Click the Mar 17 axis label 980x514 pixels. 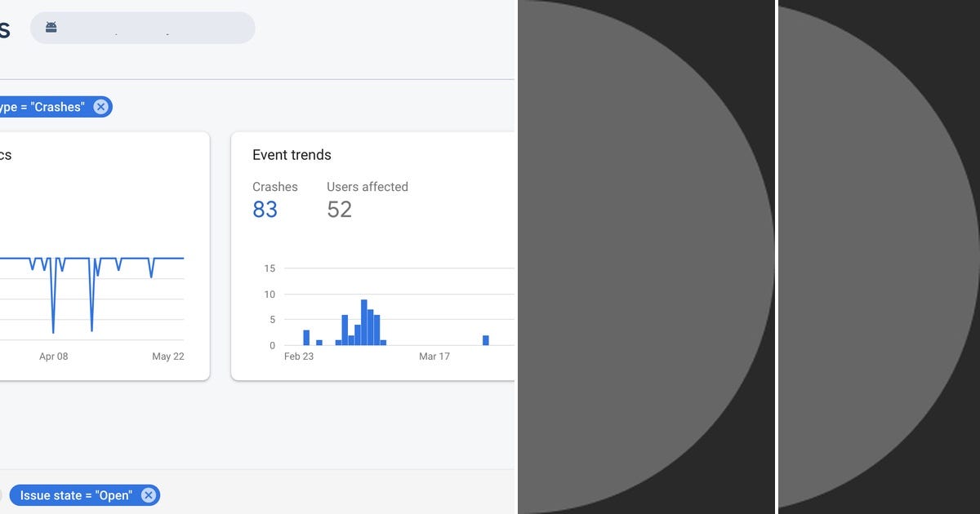pyautogui.click(x=434, y=357)
